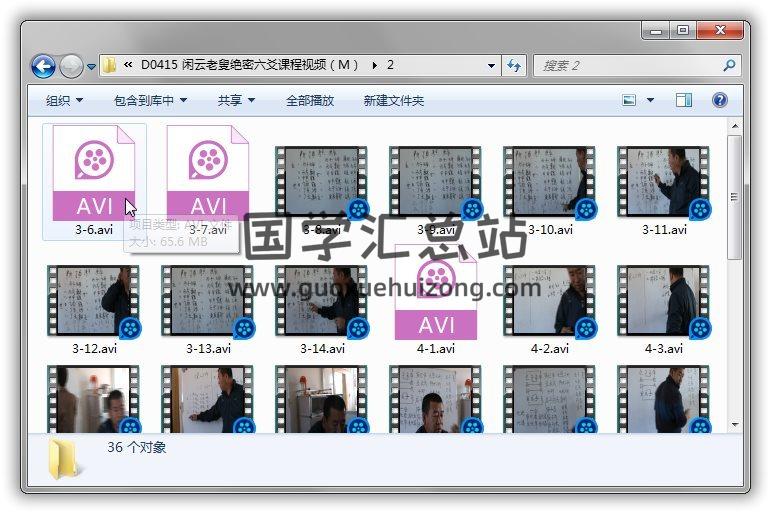Click the change view icon
Image resolution: width=771 pixels, height=514 pixels.
(x=629, y=100)
